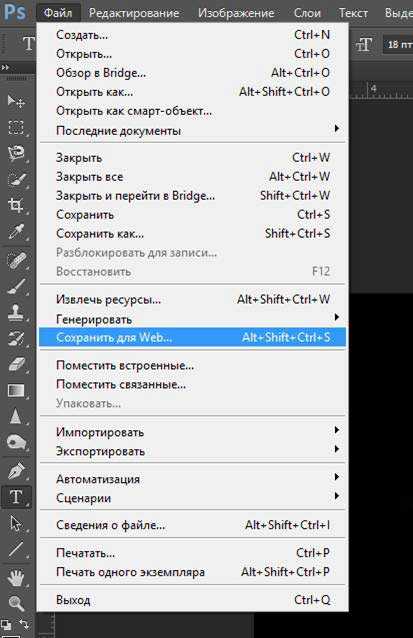Select the Eraser tool
The image size is (413, 638).
[x=16, y=364]
